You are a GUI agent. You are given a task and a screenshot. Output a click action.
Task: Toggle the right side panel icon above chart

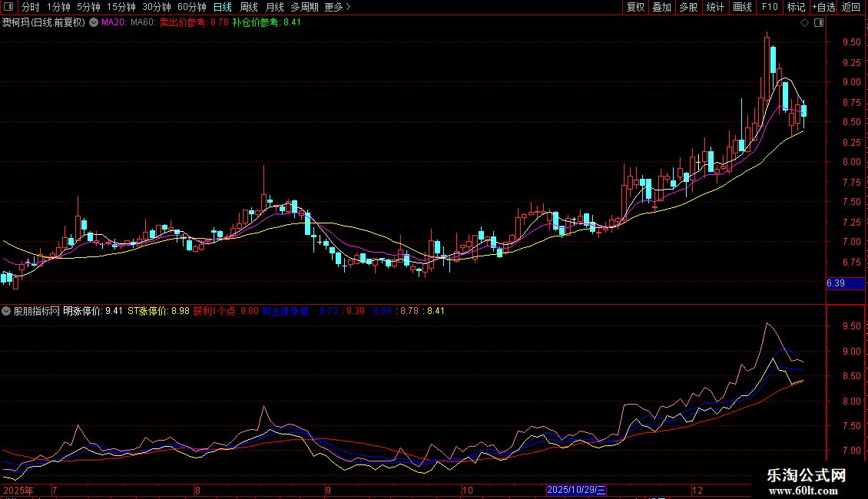pyautogui.click(x=819, y=23)
